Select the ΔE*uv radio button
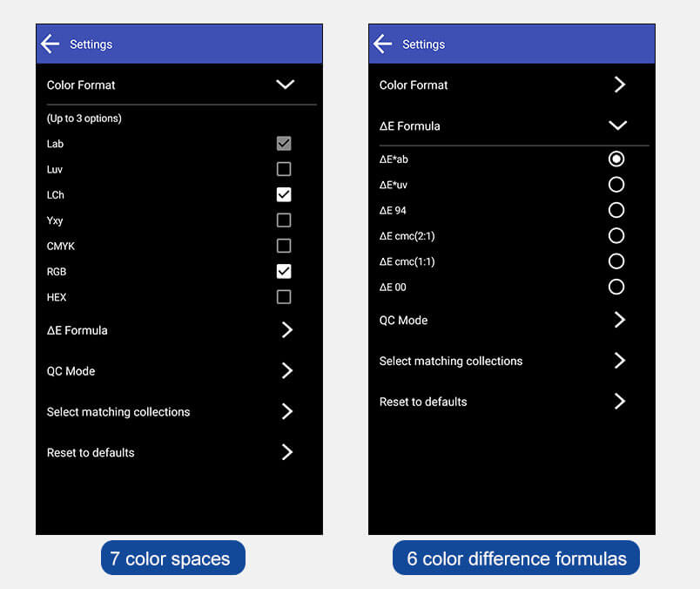Viewport: 700px width, 589px height. tap(616, 185)
